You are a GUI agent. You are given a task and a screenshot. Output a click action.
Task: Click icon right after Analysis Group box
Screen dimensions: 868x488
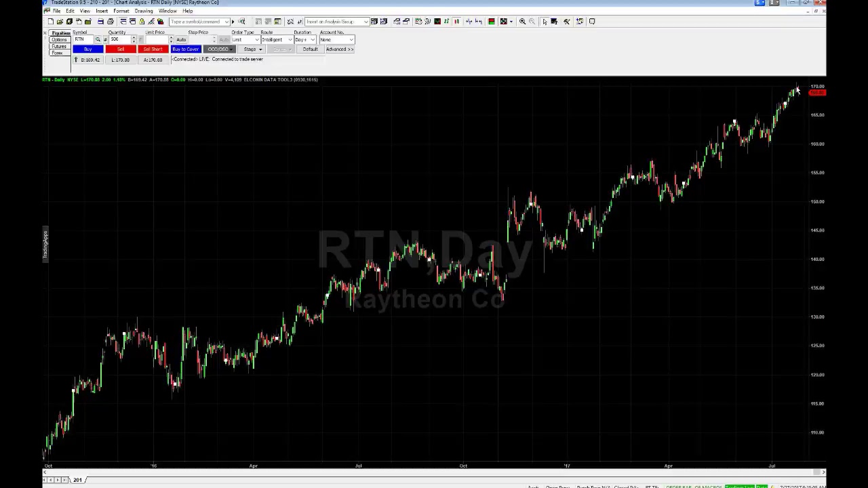[374, 22]
